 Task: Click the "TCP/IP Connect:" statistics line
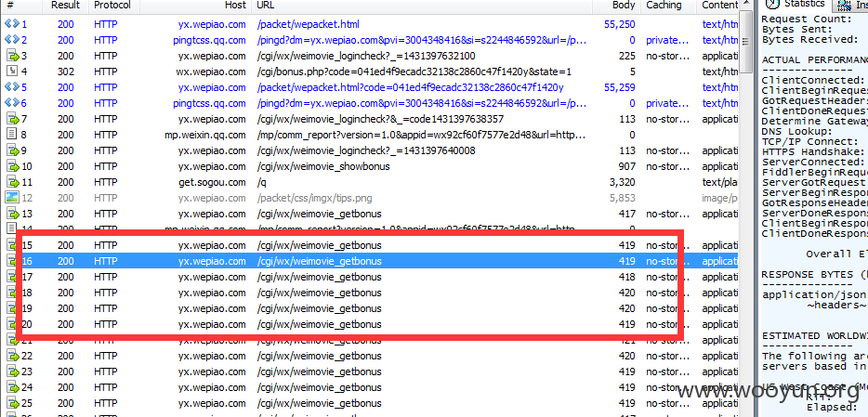click(x=808, y=141)
